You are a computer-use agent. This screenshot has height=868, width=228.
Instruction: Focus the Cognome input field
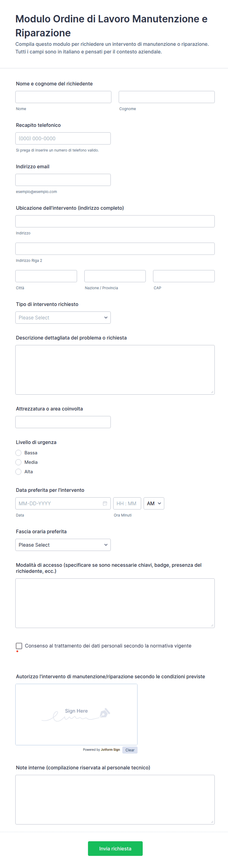[x=166, y=97]
